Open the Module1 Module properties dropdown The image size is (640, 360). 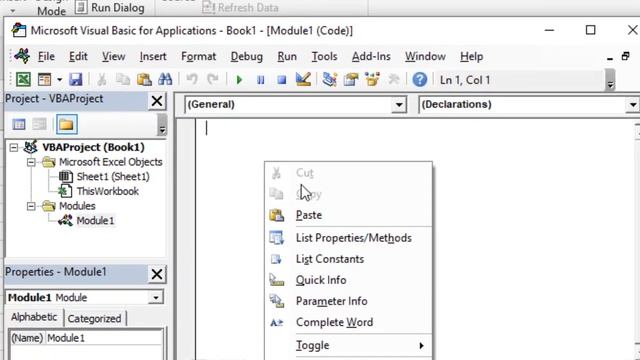pos(156,298)
